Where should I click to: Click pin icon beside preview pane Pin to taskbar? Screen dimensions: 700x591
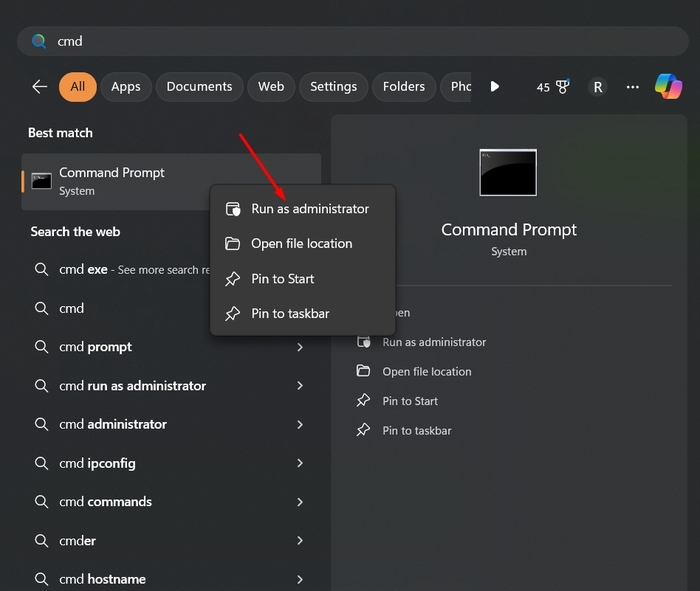pos(363,430)
